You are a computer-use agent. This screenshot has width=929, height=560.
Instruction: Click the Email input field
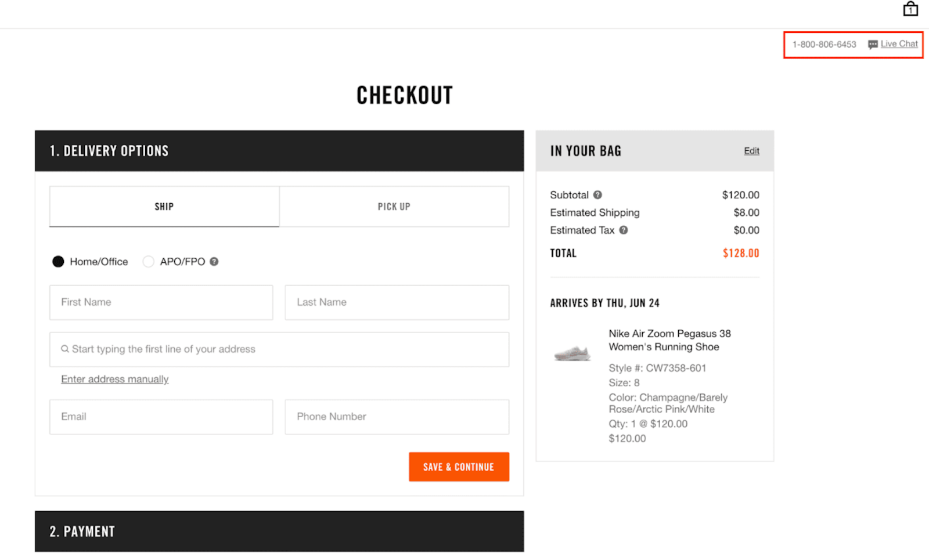coord(161,417)
